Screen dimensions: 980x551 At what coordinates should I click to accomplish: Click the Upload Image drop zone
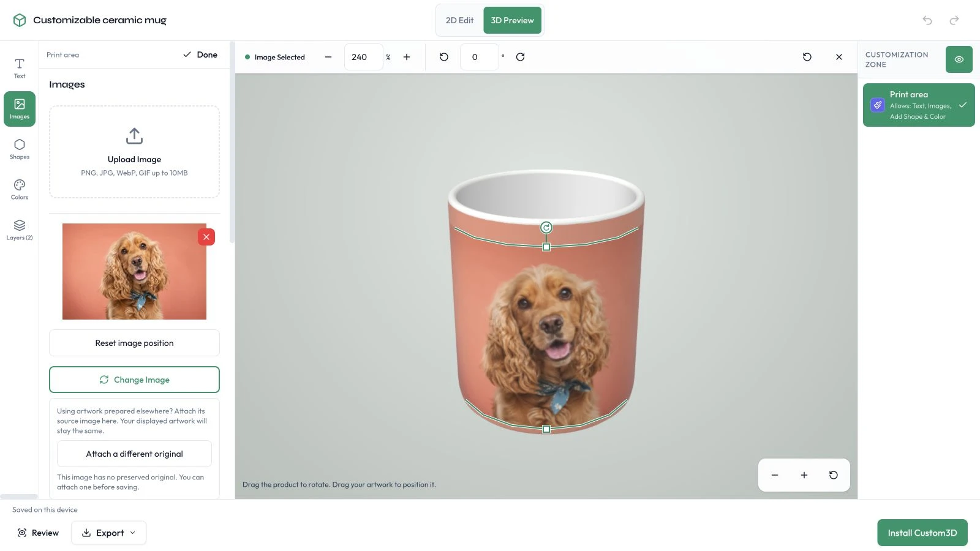(x=134, y=152)
